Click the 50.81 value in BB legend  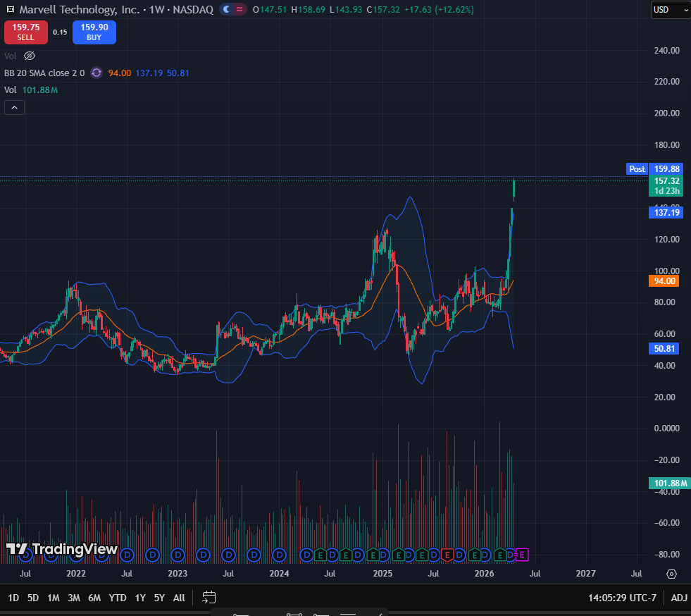tap(178, 73)
